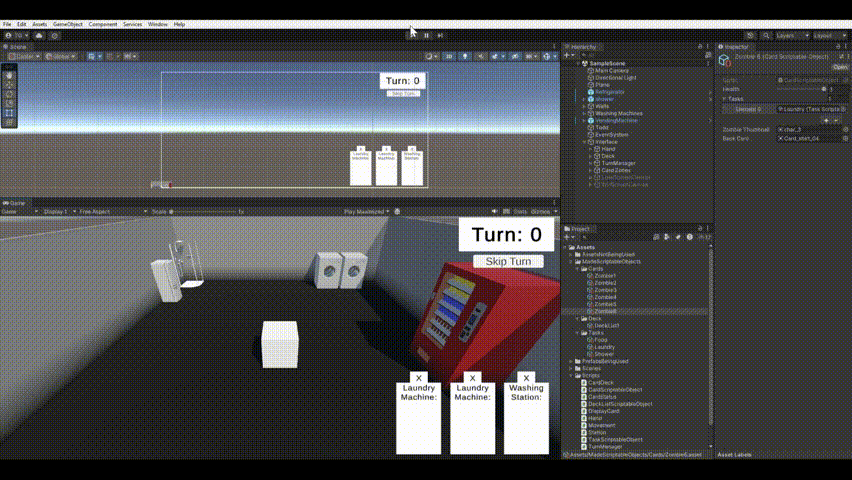This screenshot has width=852, height=480.
Task: Toggle mute audio in the Game view toolbar
Action: (494, 211)
